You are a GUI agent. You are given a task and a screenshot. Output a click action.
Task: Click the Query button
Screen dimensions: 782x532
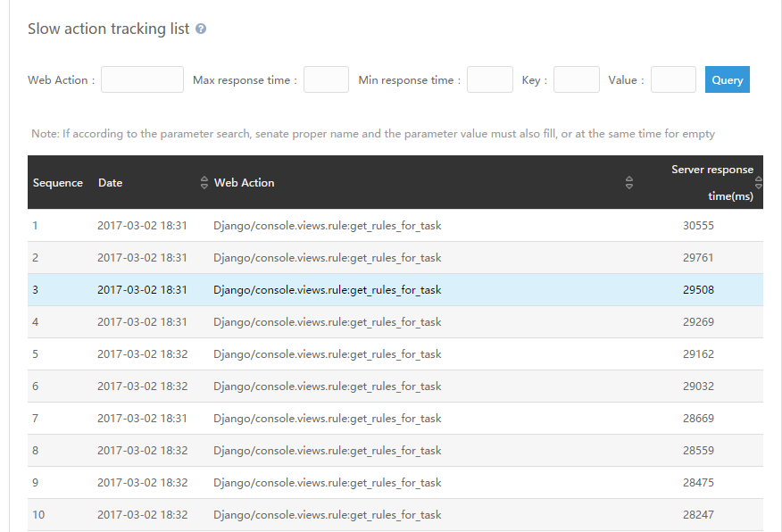pos(727,80)
